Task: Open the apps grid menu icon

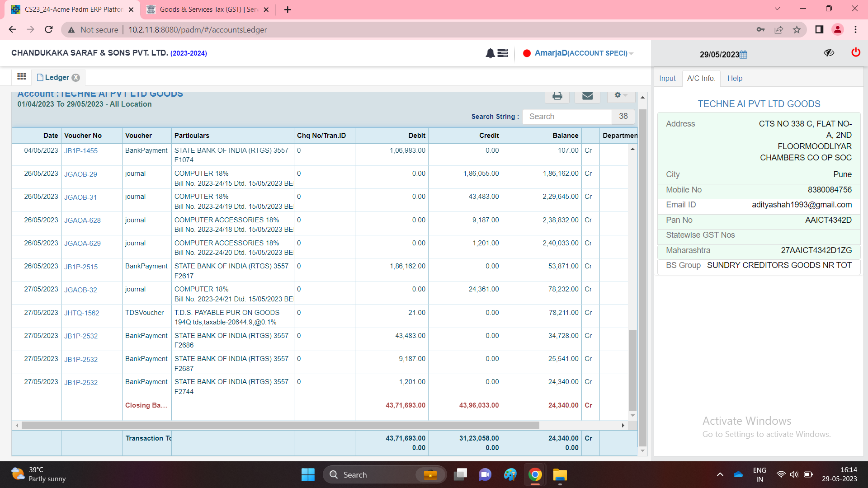Action: tap(21, 76)
